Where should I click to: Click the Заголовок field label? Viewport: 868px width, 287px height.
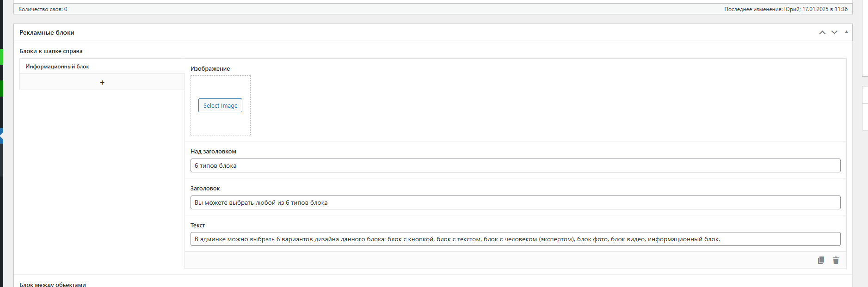205,188
